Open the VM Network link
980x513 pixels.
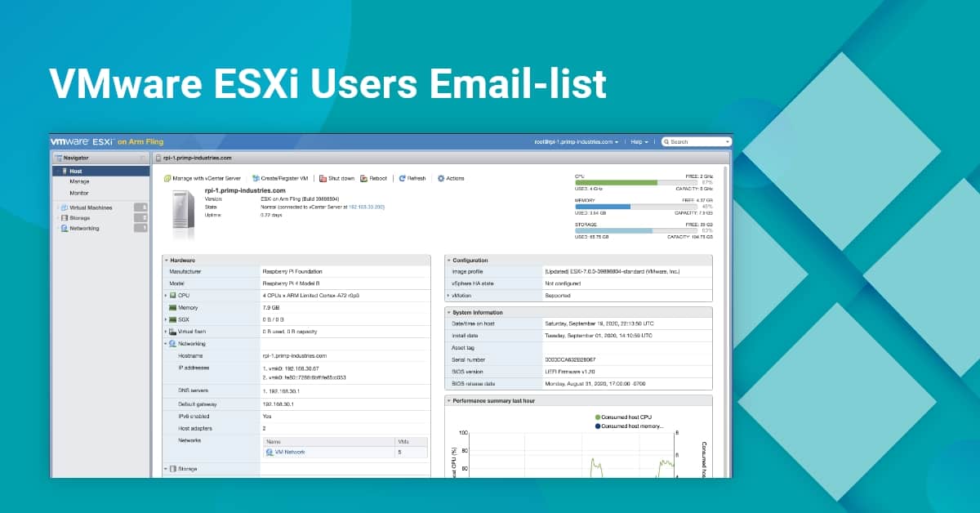[x=290, y=452]
